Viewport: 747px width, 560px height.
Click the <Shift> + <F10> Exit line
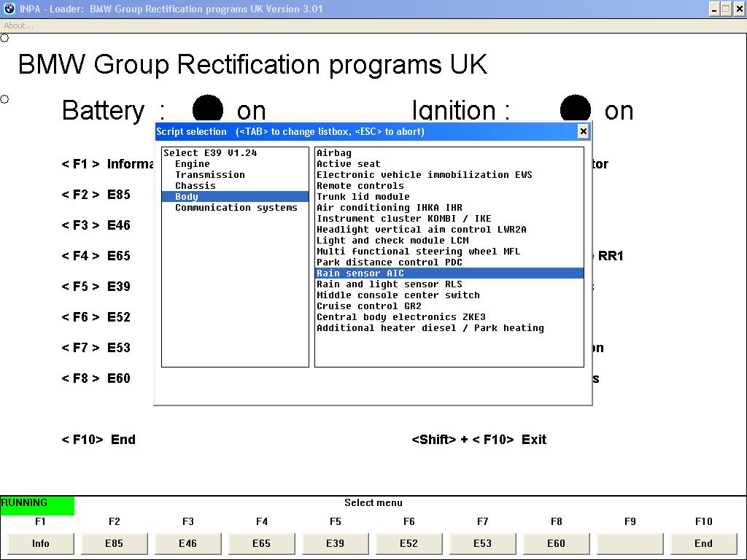(479, 440)
